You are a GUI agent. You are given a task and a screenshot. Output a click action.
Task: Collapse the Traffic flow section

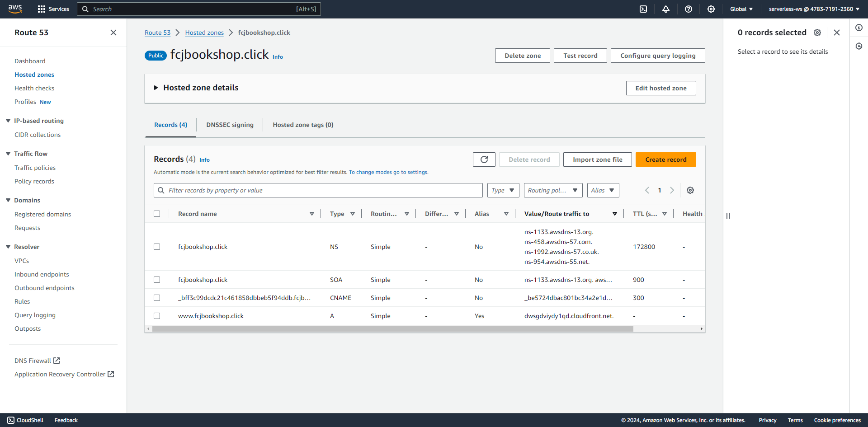pos(8,154)
